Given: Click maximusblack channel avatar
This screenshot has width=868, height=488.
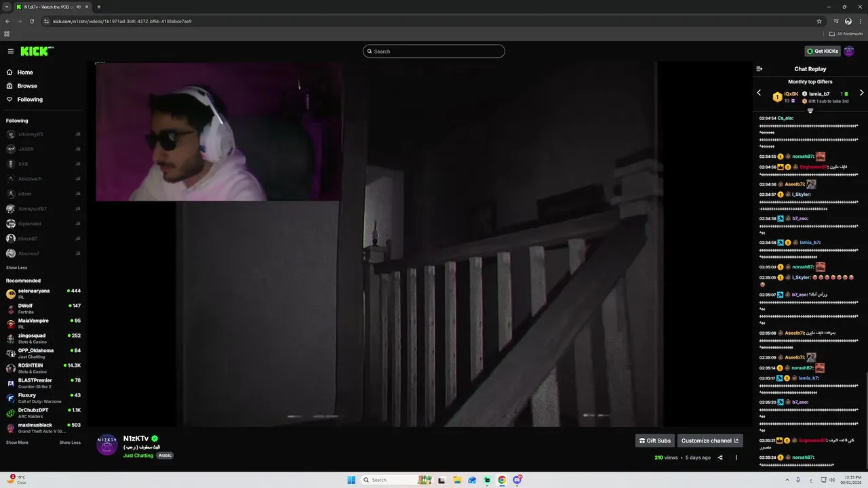Looking at the screenshot, I should [11, 428].
